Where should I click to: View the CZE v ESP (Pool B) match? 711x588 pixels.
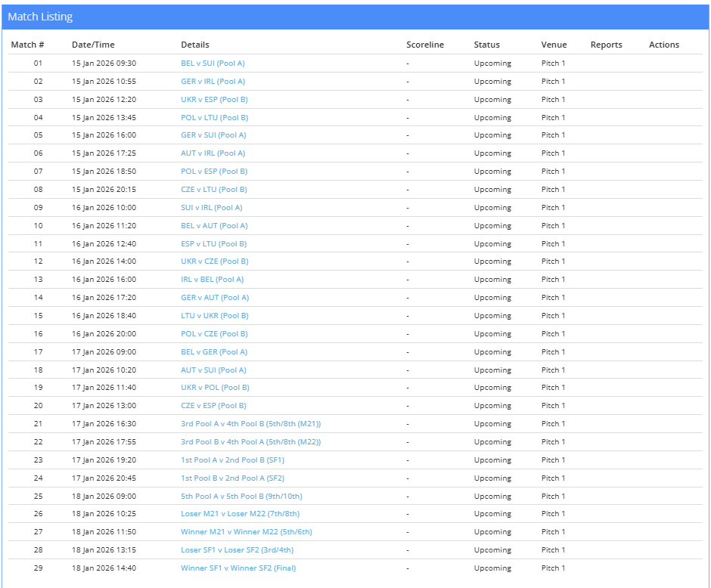click(213, 406)
